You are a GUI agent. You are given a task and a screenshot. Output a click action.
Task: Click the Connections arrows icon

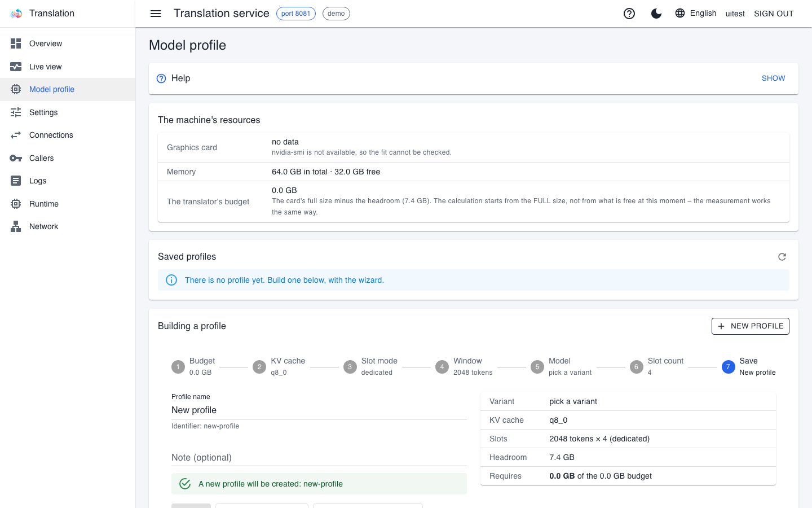point(16,135)
